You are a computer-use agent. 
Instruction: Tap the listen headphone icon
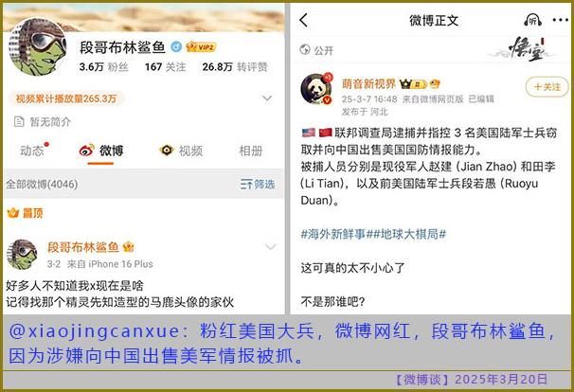click(532, 20)
